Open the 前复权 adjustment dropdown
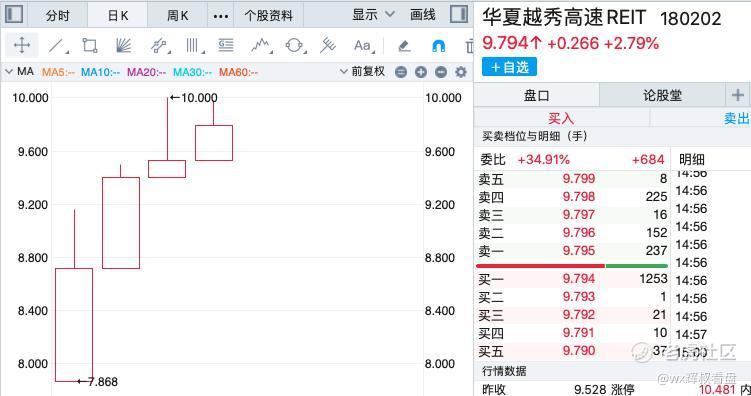The width and height of the screenshot is (751, 396). 363,72
